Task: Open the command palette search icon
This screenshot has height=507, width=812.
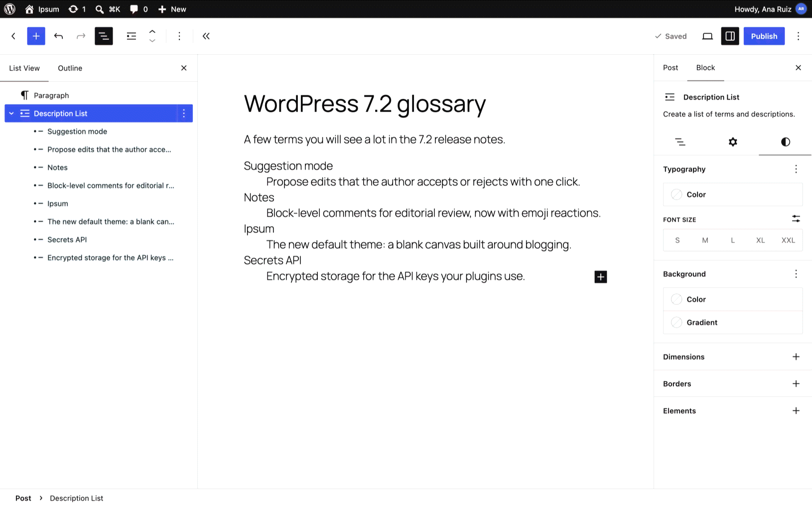Action: [108, 9]
